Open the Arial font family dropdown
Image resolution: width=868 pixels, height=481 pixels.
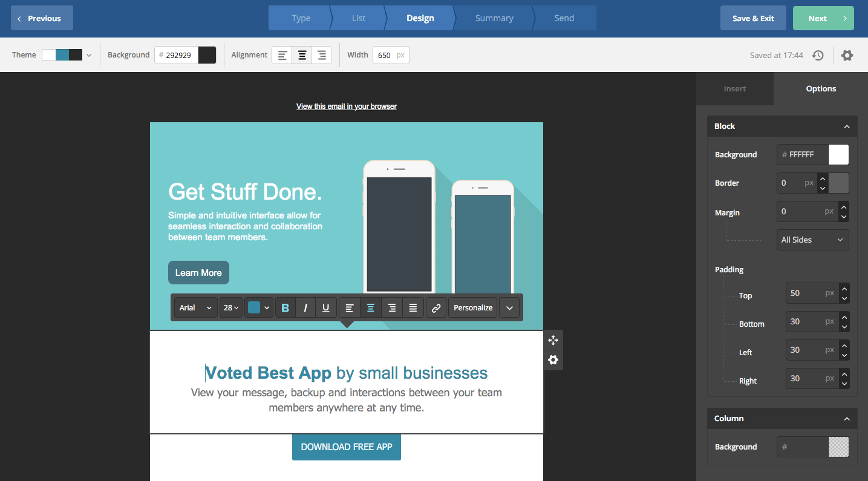point(195,307)
